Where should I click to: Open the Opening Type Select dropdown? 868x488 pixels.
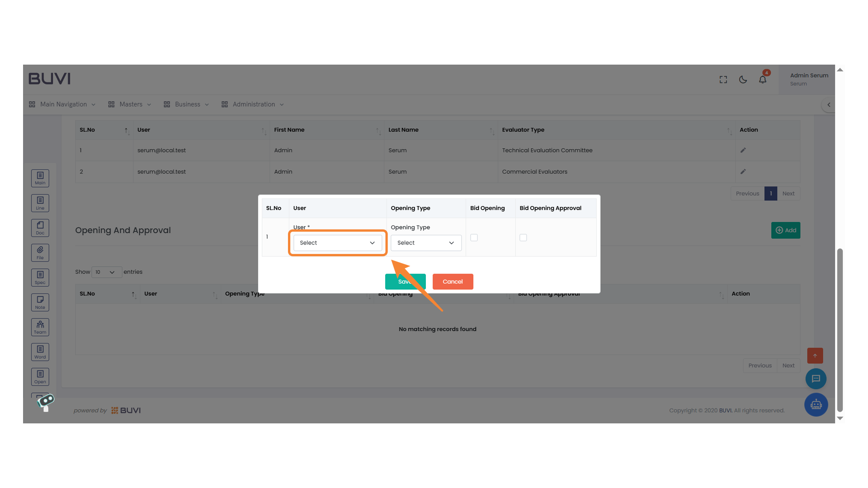425,243
